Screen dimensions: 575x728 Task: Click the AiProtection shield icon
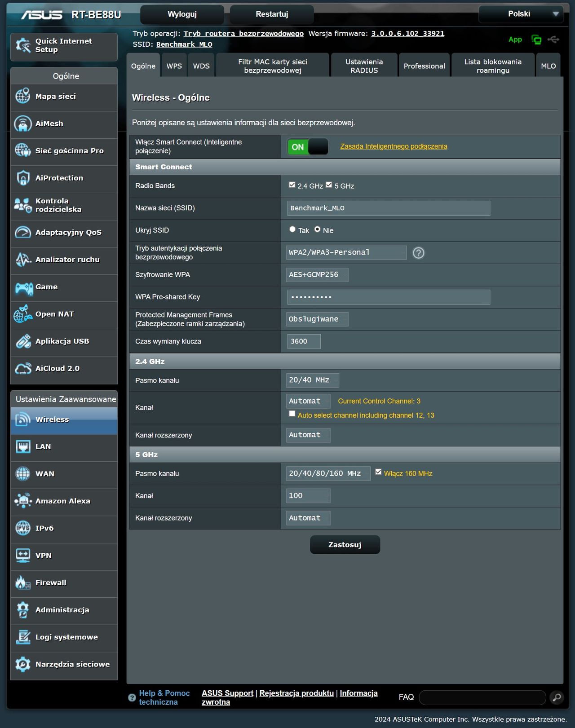click(22, 178)
